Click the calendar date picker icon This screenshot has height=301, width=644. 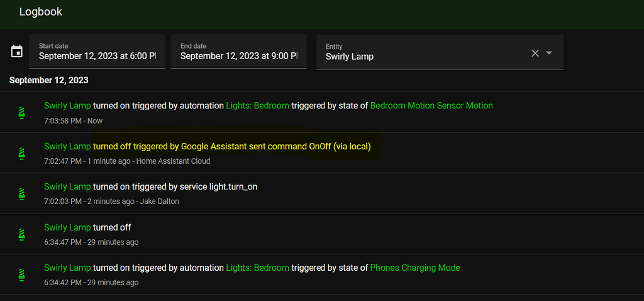pyautogui.click(x=17, y=52)
